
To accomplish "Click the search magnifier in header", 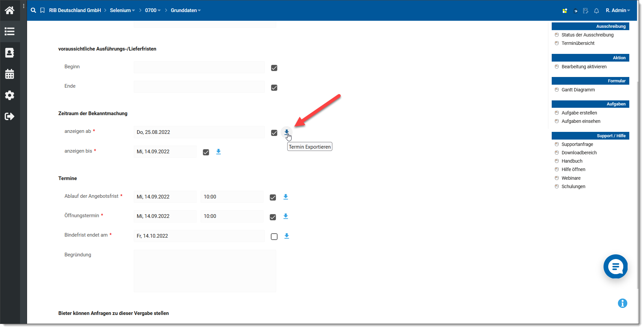I will [x=33, y=10].
